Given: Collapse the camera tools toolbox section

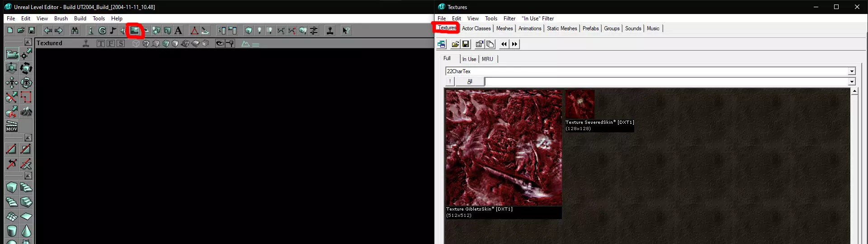Looking at the screenshot, I should (x=28, y=42).
